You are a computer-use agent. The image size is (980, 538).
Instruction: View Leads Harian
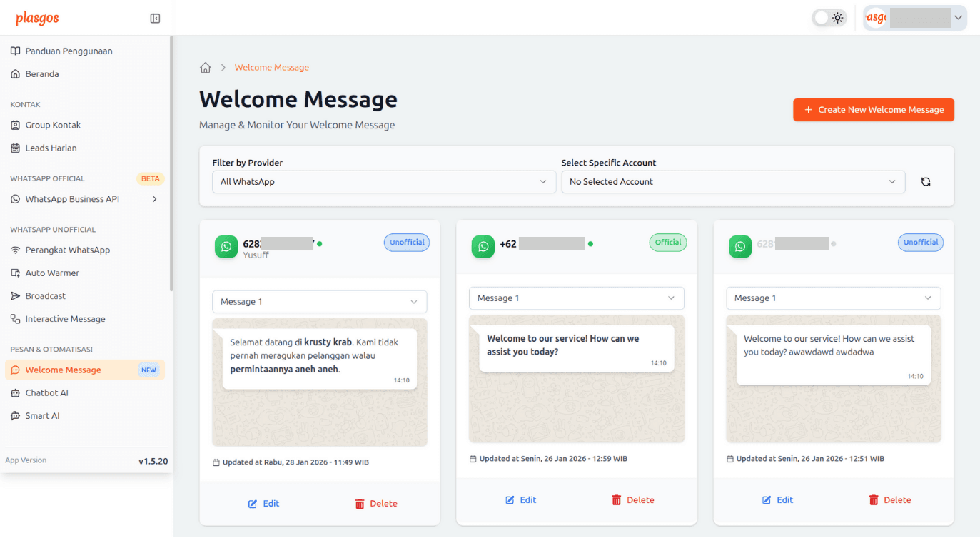51,148
